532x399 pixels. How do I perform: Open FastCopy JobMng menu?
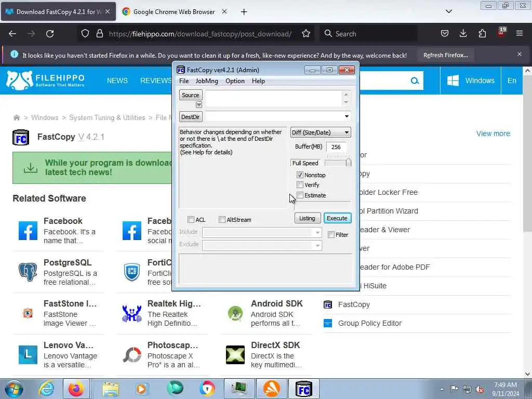[x=207, y=81]
